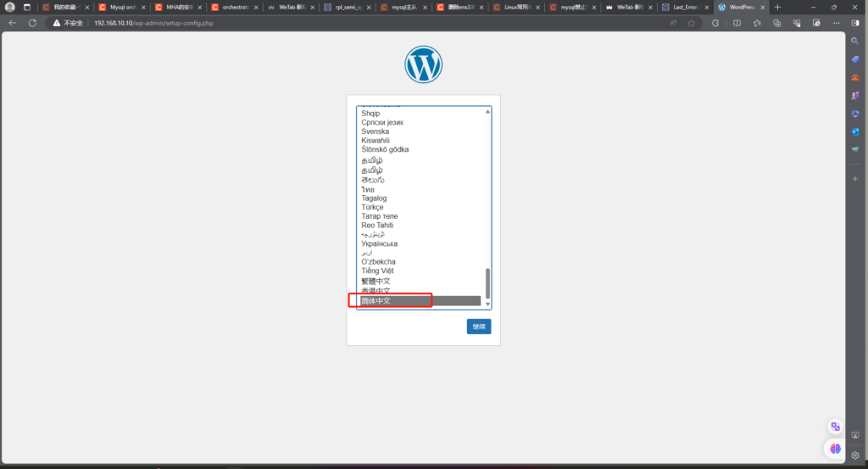Open Settings and more menu
868x469 pixels.
pyautogui.click(x=837, y=23)
